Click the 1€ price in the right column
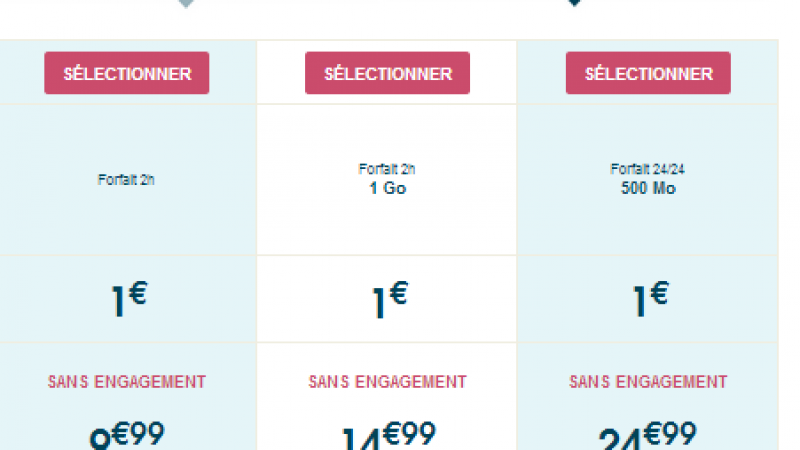The image size is (800, 450). 649,298
